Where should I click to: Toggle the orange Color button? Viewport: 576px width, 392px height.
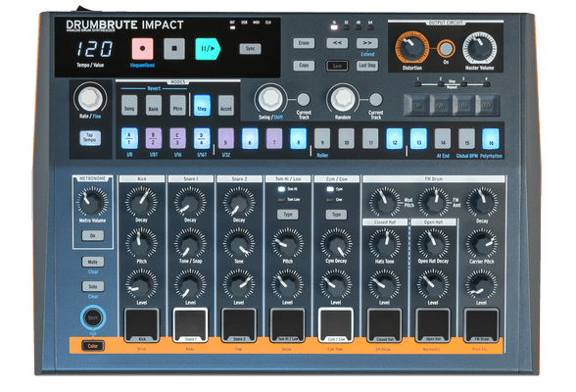[93, 346]
